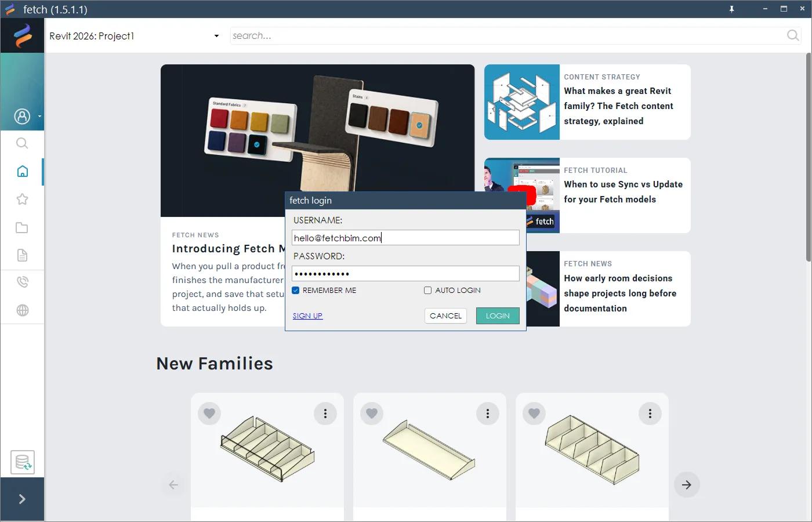This screenshot has height=522, width=812.
Task: Open the Fetch Tutorial video thumbnail
Action: coord(522,195)
